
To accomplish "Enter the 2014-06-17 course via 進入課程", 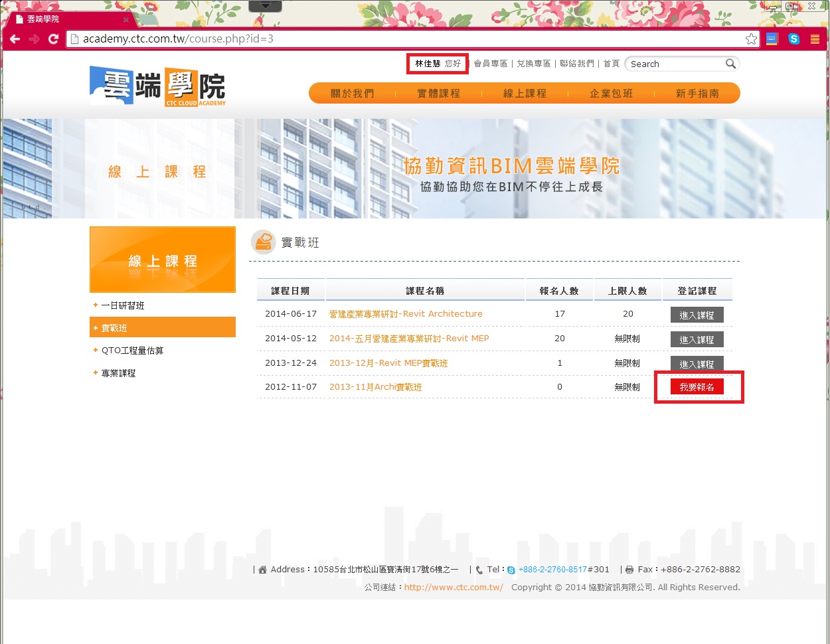I will (697, 315).
